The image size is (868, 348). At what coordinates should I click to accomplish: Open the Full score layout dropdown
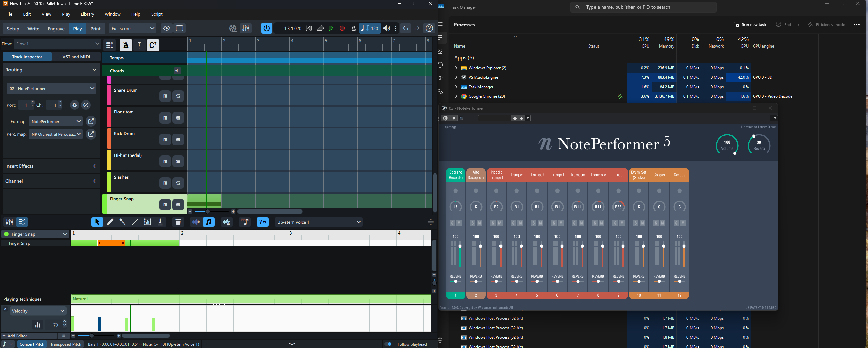[x=133, y=29]
